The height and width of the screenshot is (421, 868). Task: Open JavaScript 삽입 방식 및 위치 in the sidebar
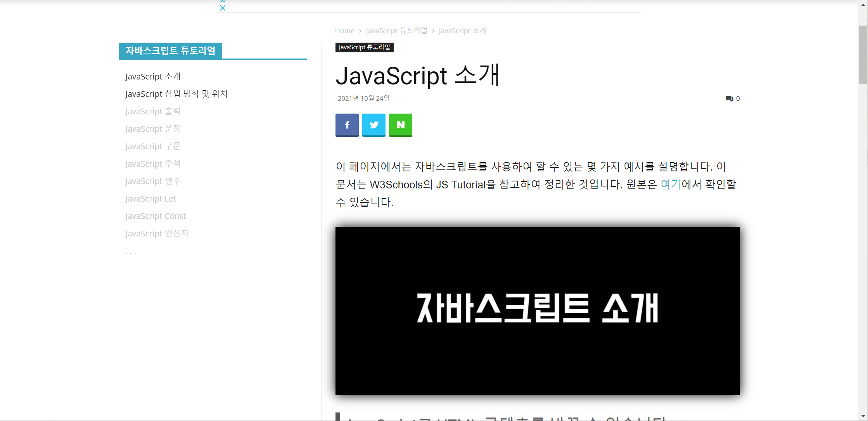pyautogui.click(x=176, y=94)
